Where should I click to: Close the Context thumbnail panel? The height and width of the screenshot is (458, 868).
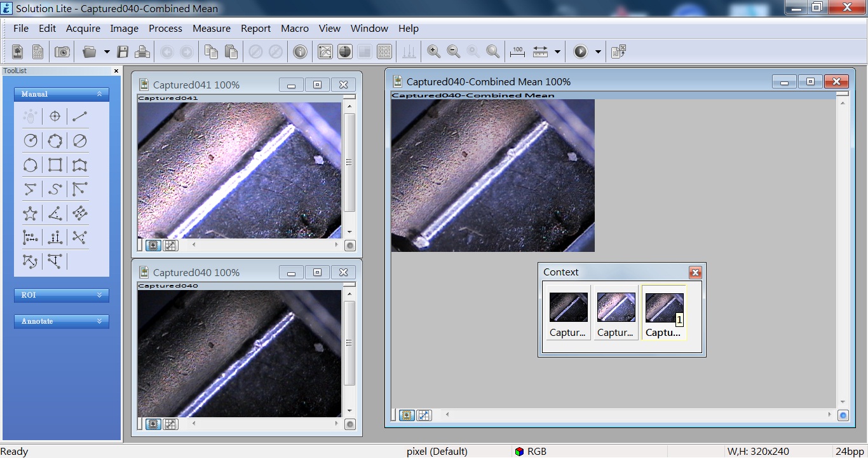695,272
